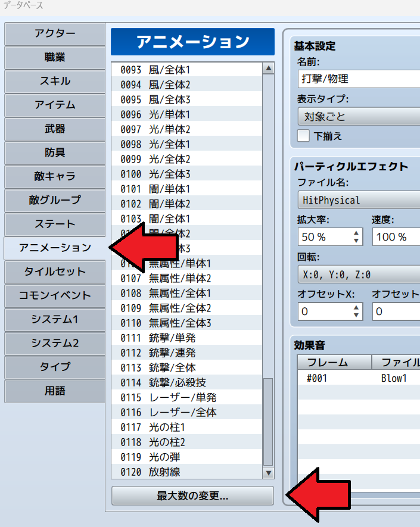Screen dimensions: 420x527
Task: Select animation 0115 レーザー/単発
Action: click(x=186, y=398)
